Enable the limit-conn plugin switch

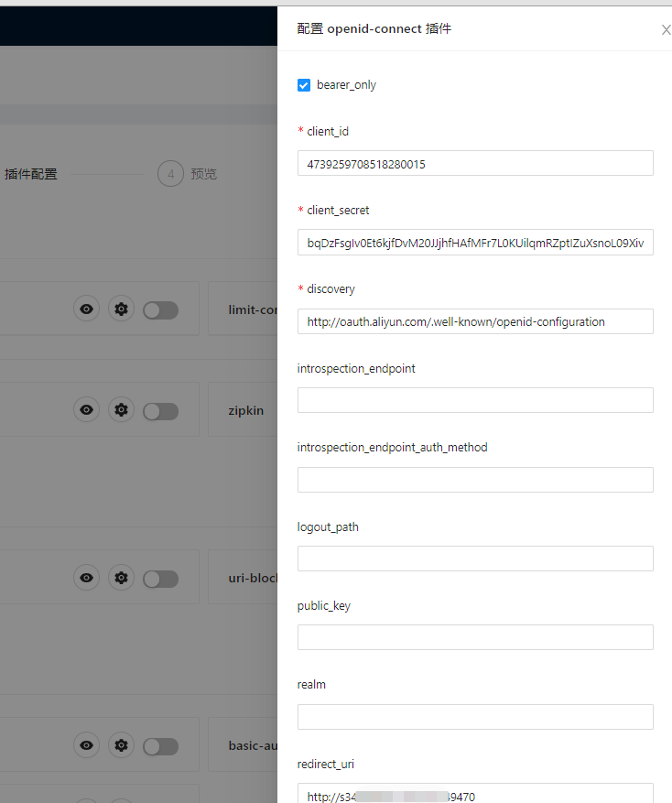[x=160, y=309]
